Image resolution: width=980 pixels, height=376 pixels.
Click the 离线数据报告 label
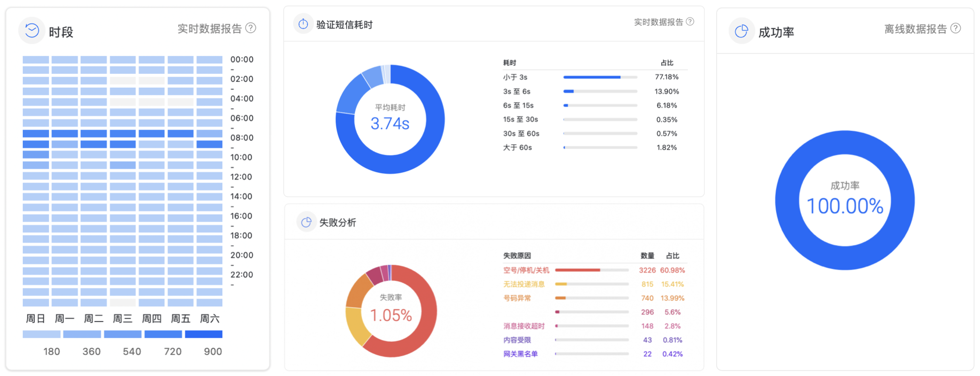[916, 29]
